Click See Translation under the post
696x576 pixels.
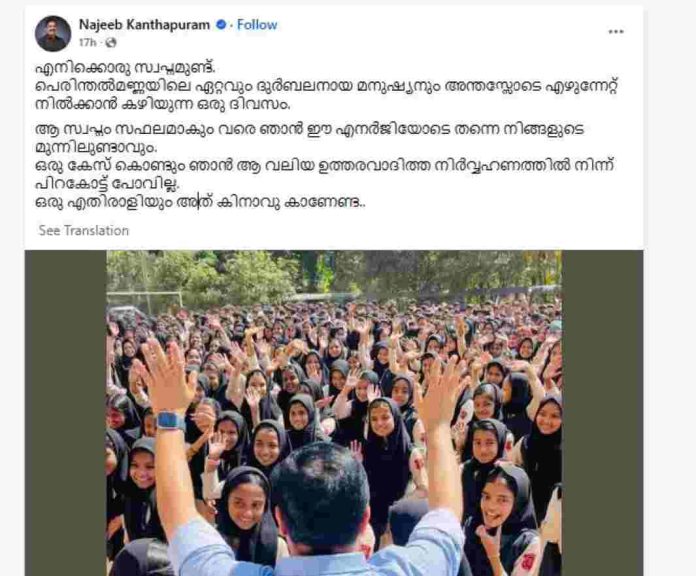83,231
